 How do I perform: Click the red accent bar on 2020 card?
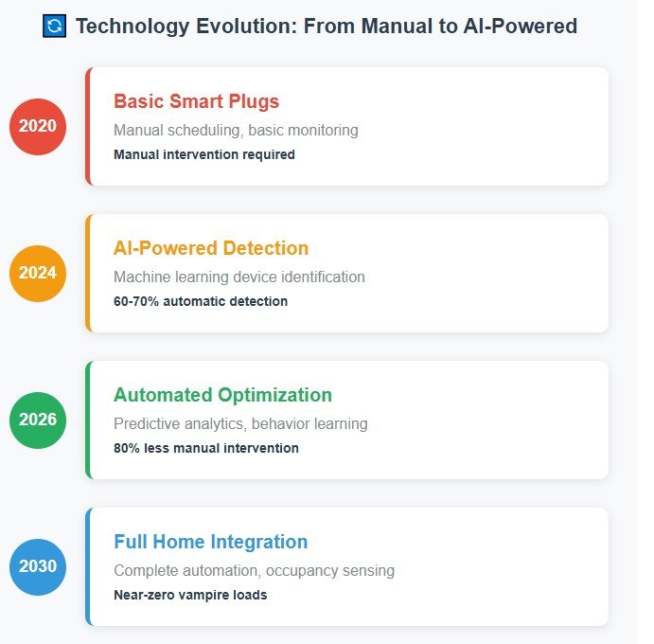click(88, 127)
